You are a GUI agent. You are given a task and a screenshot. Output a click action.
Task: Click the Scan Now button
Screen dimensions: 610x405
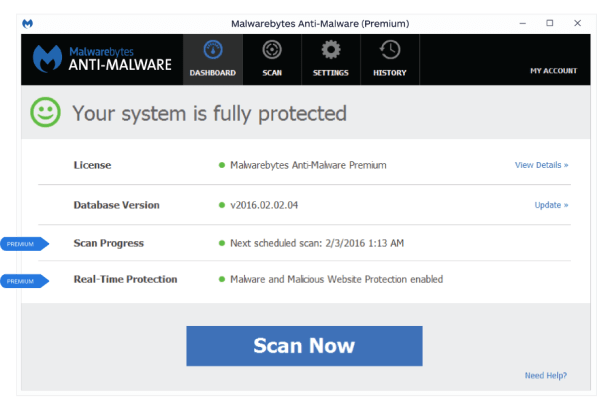pyautogui.click(x=304, y=346)
